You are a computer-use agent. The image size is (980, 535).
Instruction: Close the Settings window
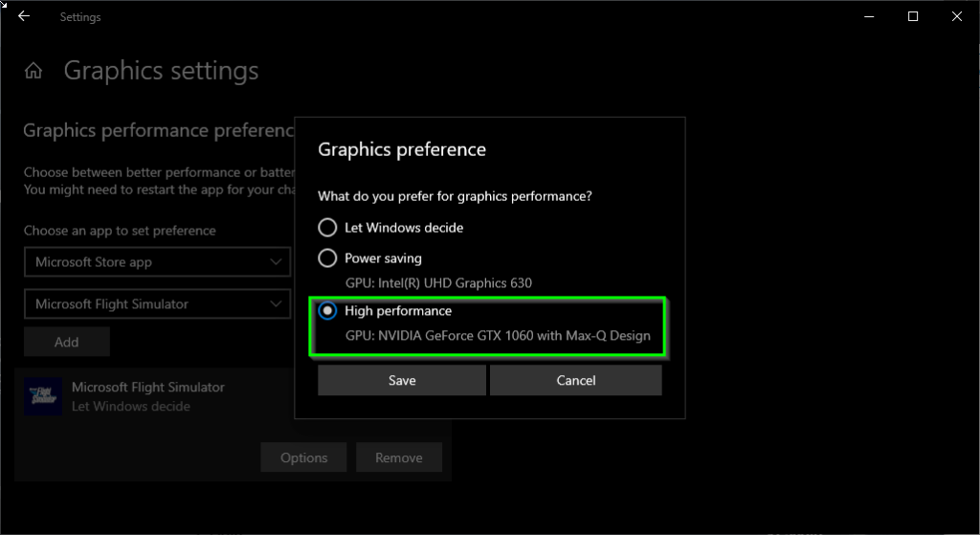tap(957, 16)
